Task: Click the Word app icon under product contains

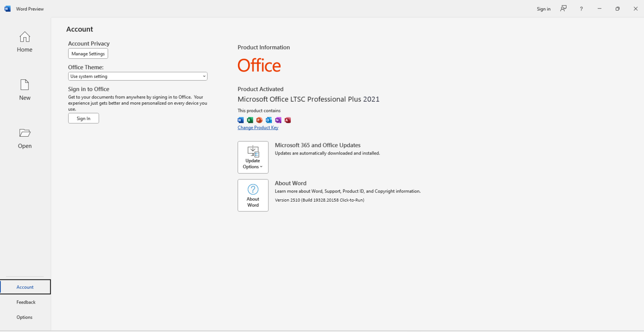Action: click(x=241, y=120)
